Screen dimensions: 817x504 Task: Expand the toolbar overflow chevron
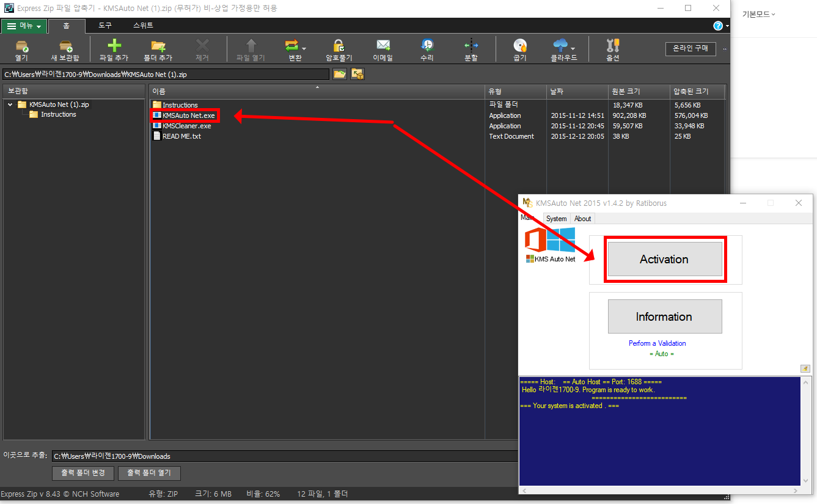point(725,49)
